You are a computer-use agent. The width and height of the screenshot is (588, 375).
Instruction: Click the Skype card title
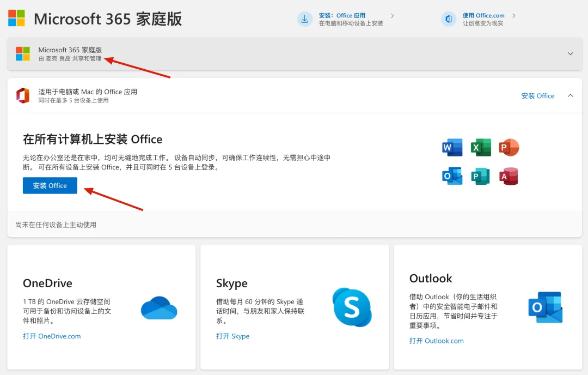tap(232, 283)
